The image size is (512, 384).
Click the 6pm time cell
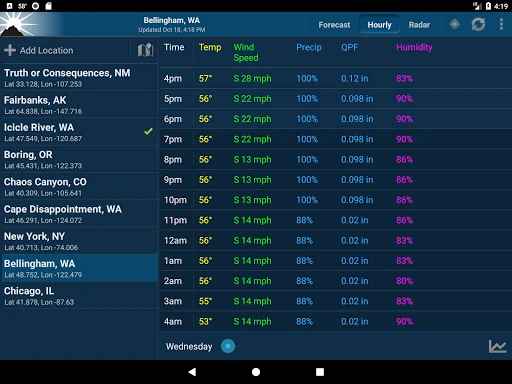pyautogui.click(x=173, y=119)
